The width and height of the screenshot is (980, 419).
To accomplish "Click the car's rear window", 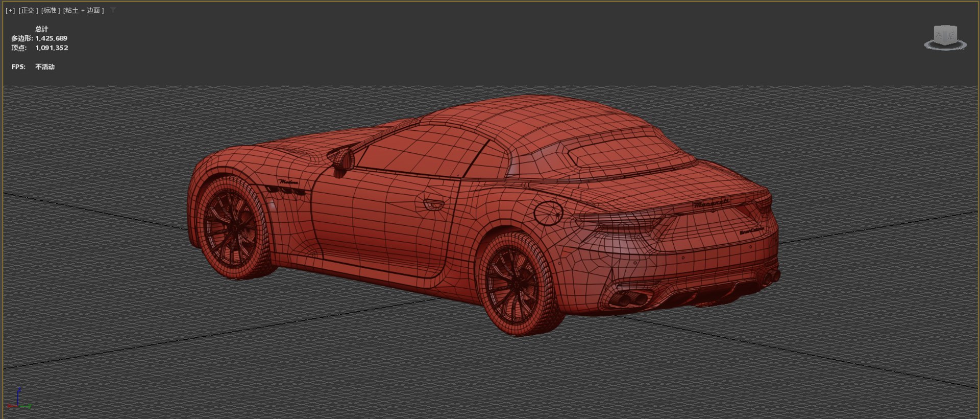I will pyautogui.click(x=623, y=150).
